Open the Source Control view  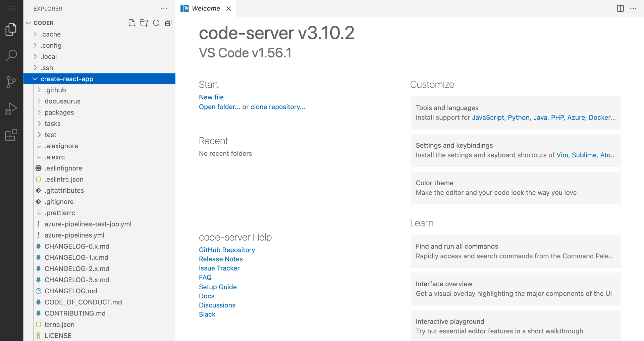(11, 82)
